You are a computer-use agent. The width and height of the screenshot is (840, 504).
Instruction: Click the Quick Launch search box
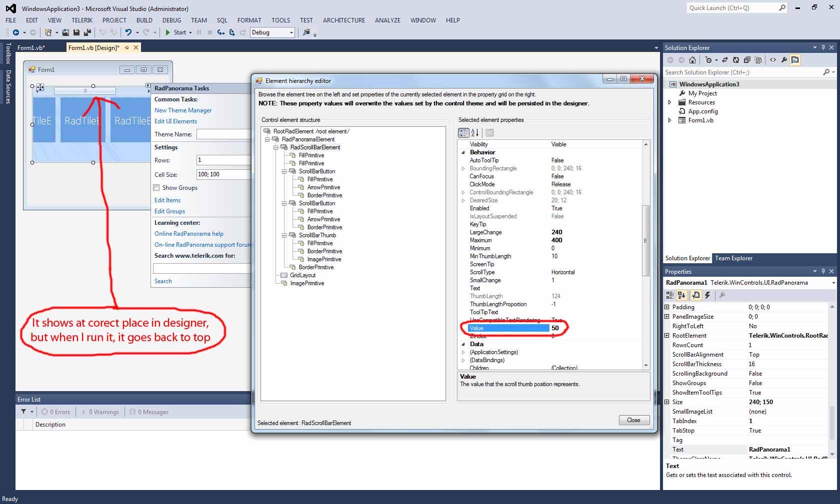[x=732, y=8]
